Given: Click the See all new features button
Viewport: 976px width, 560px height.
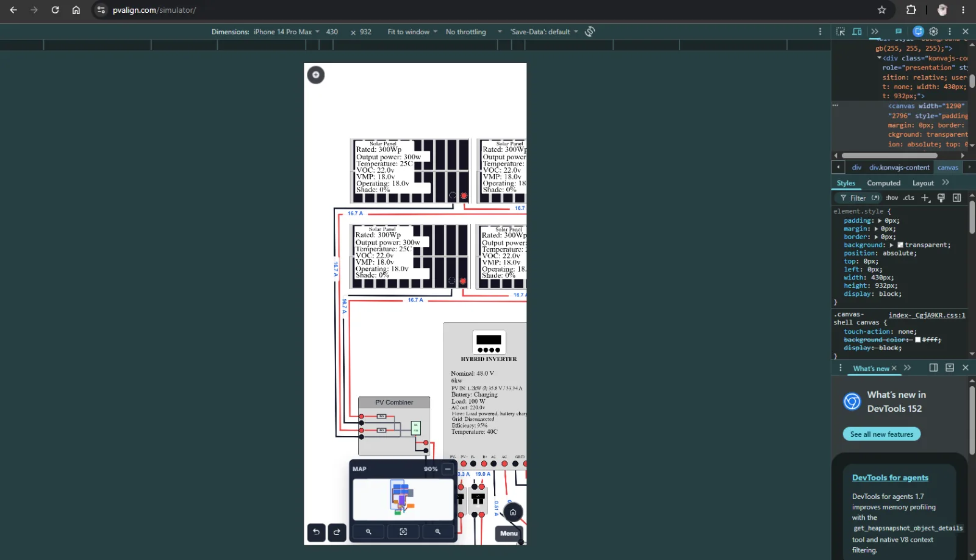Looking at the screenshot, I should tap(881, 434).
